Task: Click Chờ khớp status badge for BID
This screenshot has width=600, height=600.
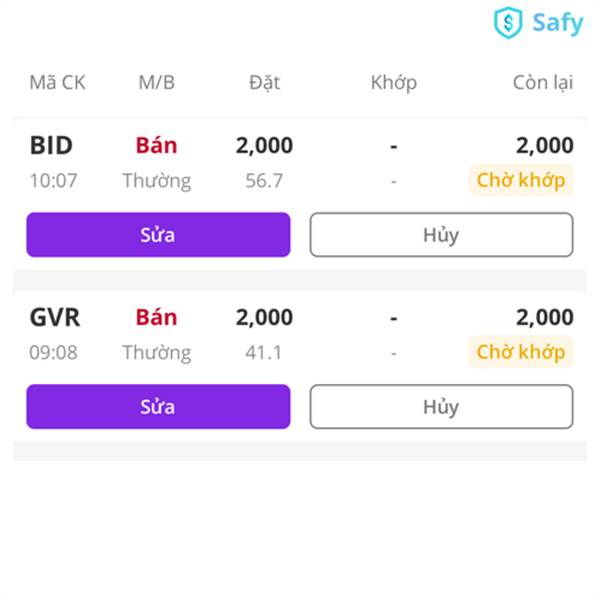Action: point(521,180)
